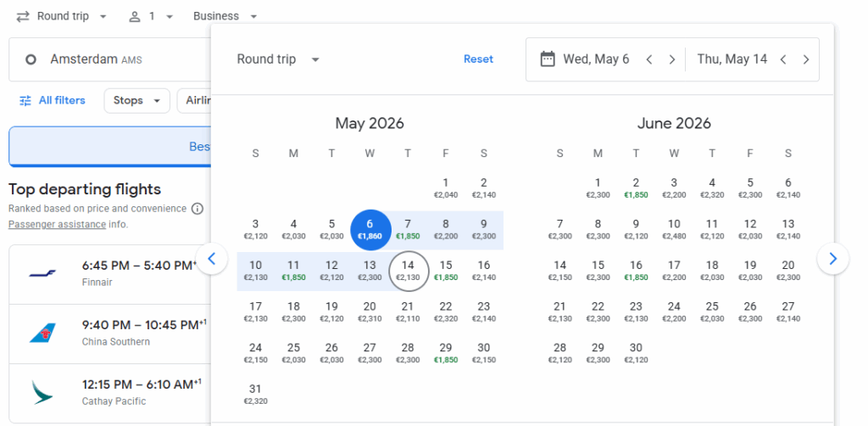
Task: Select the Finnair 6:45 PM flight
Action: pyautogui.click(x=110, y=273)
